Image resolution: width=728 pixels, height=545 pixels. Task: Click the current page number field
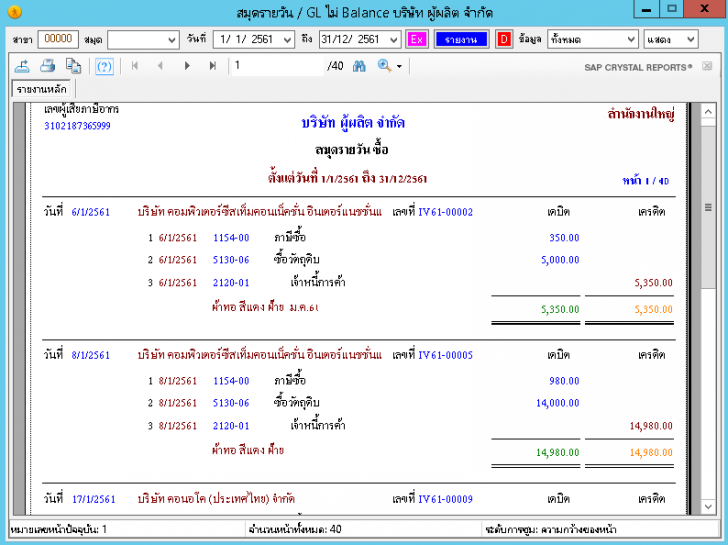click(x=277, y=66)
